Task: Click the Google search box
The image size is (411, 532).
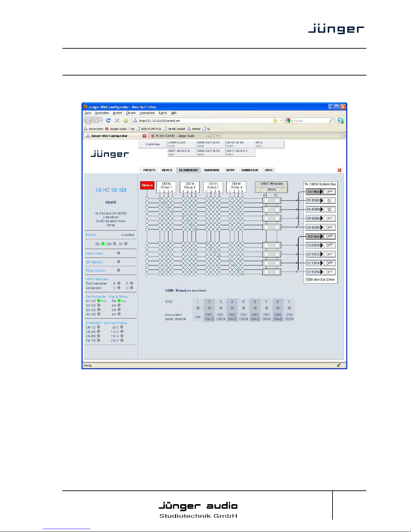Action: [311, 120]
